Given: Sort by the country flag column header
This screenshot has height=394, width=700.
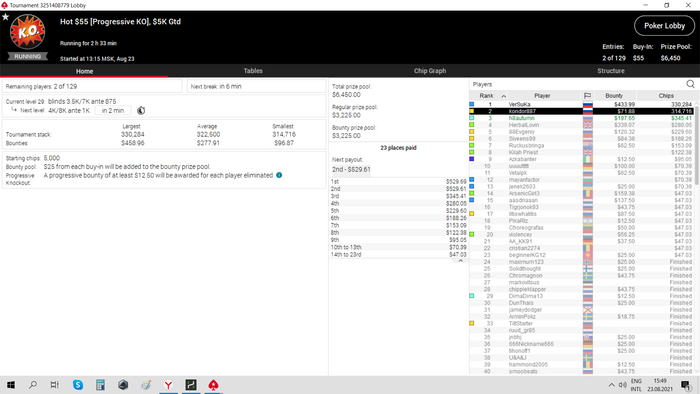Looking at the screenshot, I should click(x=588, y=95).
